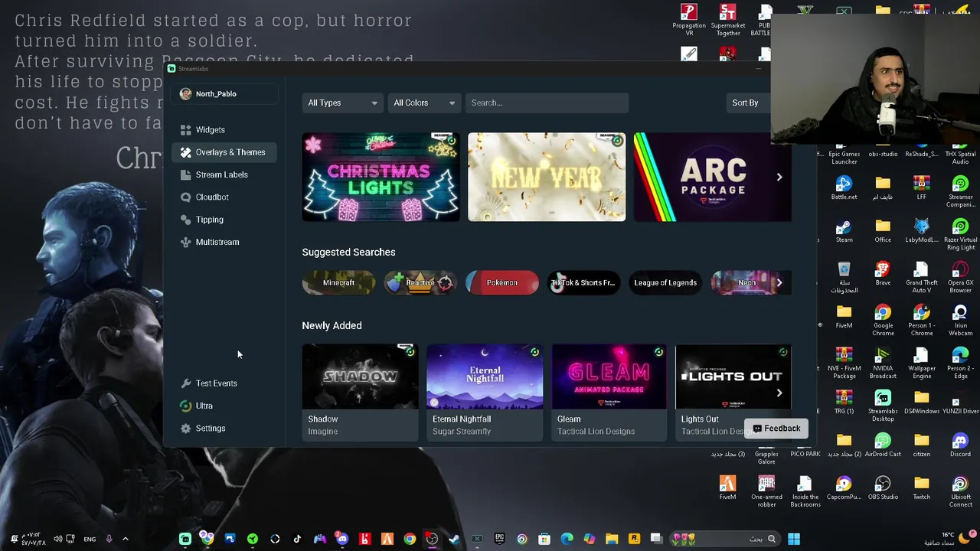Open the Office folder on desktop

[x=883, y=231]
